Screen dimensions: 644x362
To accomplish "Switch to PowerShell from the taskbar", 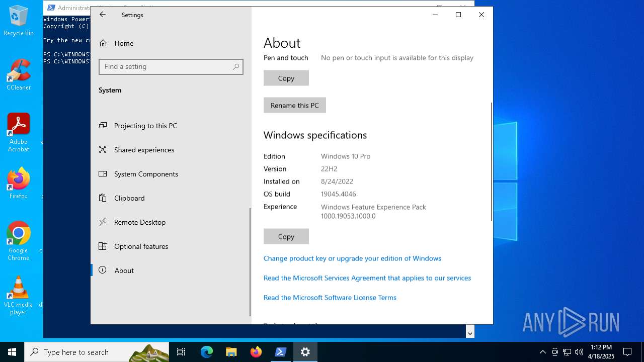I will click(281, 352).
